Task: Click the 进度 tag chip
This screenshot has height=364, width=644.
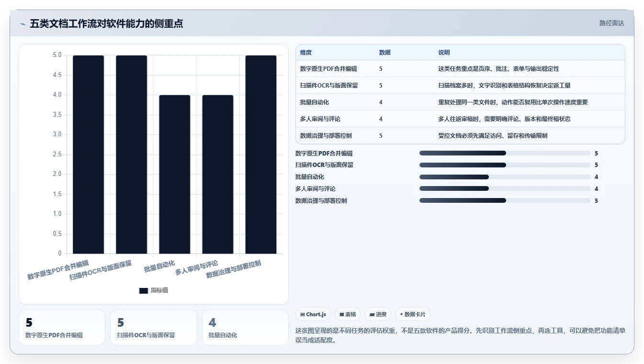Action: click(x=378, y=314)
